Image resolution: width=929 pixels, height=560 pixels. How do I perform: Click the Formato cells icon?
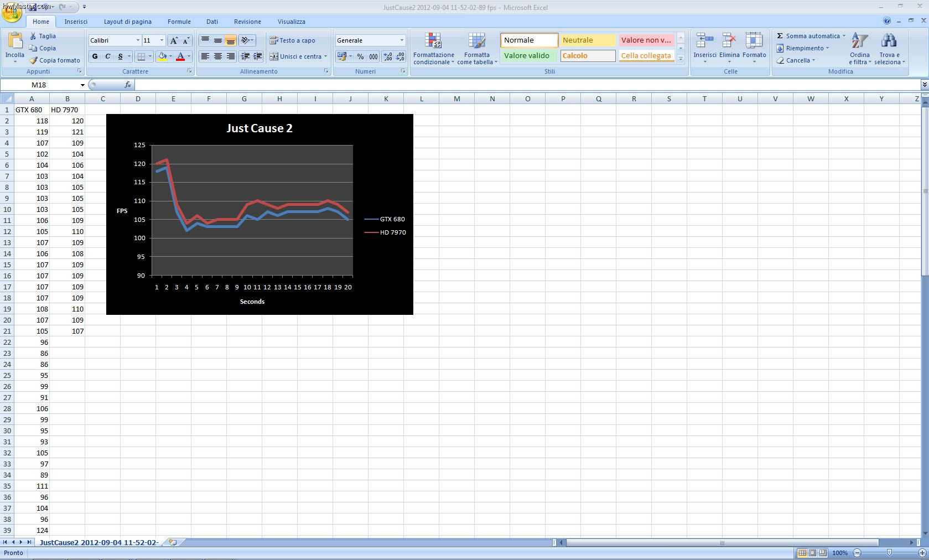coord(754,42)
